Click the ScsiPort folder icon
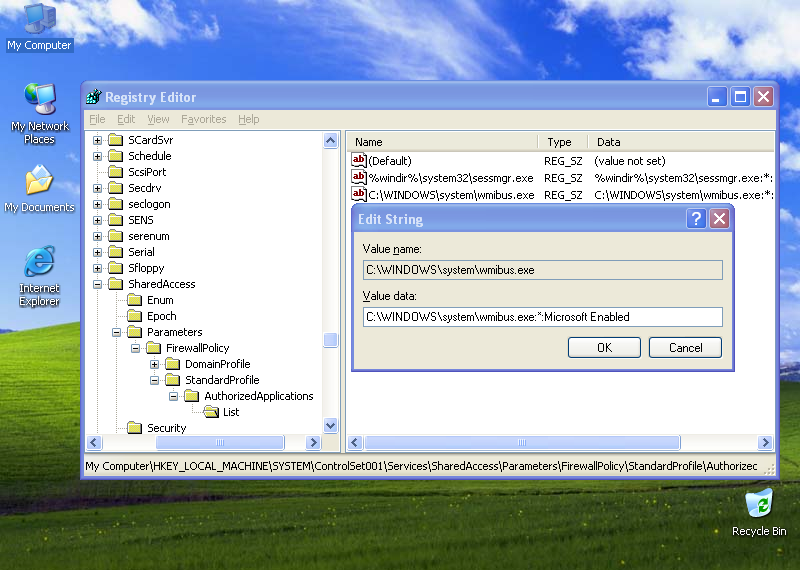Image resolution: width=800 pixels, height=570 pixels. (116, 172)
